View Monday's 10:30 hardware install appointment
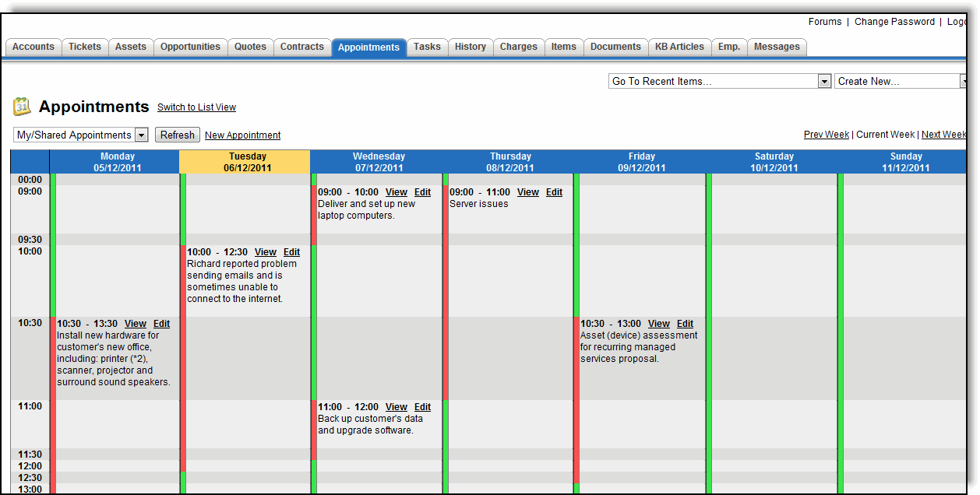Screen dimensions: 980x495 [136, 324]
